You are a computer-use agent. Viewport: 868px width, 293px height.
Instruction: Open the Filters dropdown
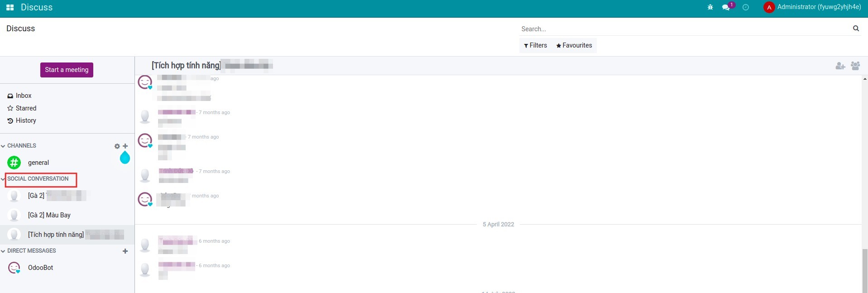tap(535, 45)
